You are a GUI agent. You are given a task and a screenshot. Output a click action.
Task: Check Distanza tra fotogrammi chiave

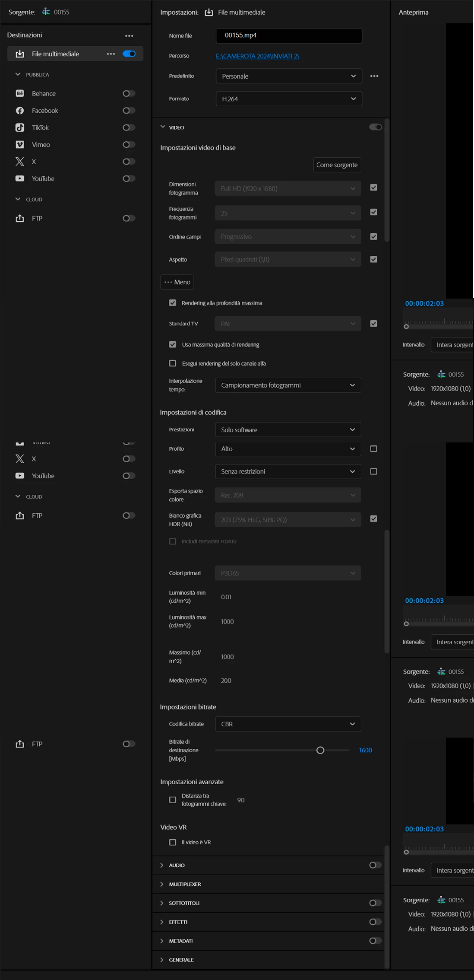173,800
